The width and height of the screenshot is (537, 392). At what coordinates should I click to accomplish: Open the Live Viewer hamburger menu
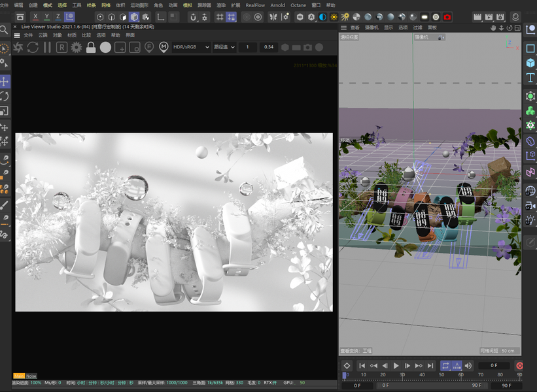pos(17,35)
